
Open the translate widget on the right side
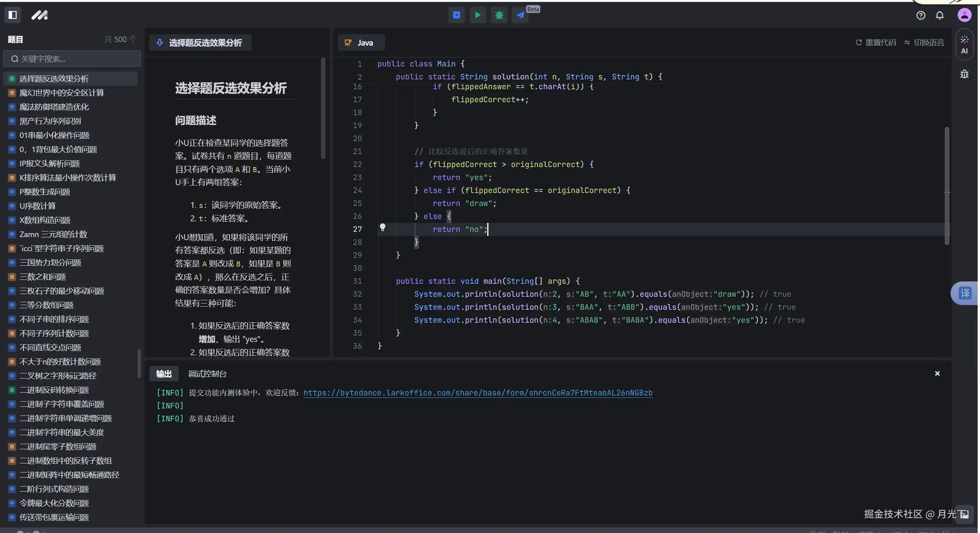coord(965,293)
